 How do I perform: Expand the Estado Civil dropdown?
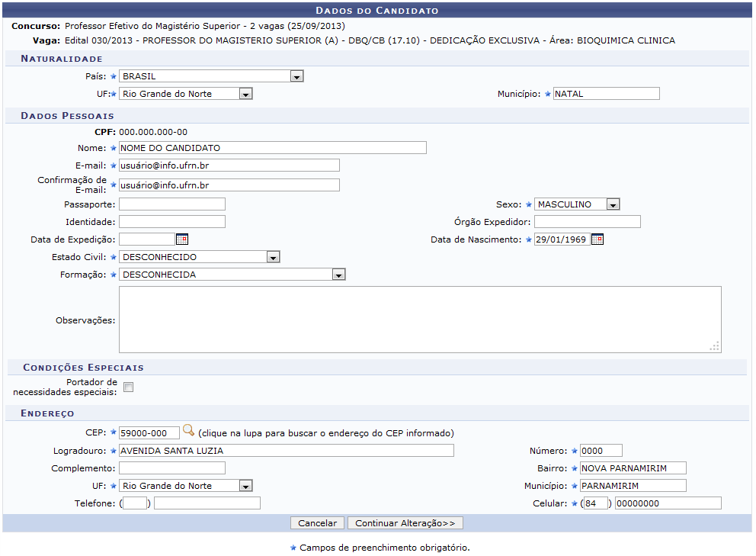274,257
